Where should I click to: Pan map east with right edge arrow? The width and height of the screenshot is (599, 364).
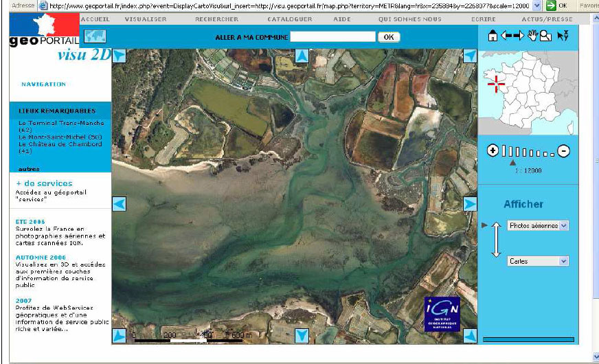point(470,204)
